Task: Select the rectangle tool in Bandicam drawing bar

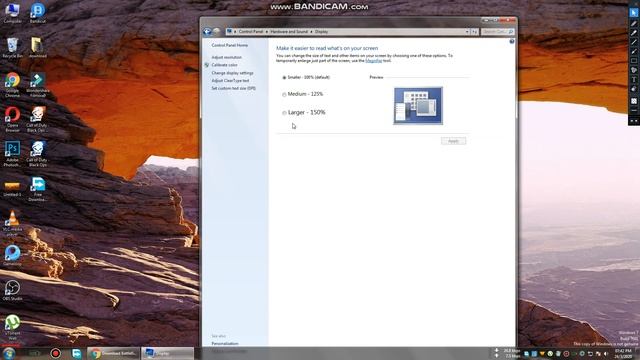Action: click(x=633, y=61)
